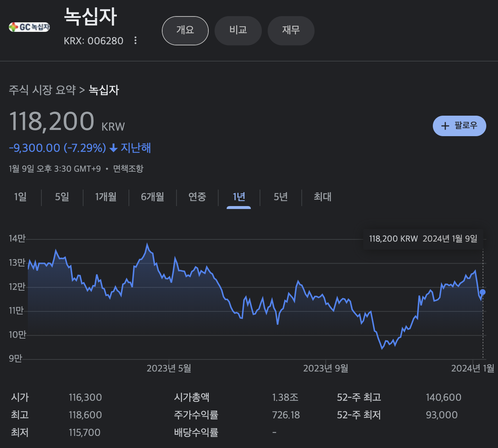Screen dimensions: 498x448
Task: Select the 6개월 time range
Action: 153,197
